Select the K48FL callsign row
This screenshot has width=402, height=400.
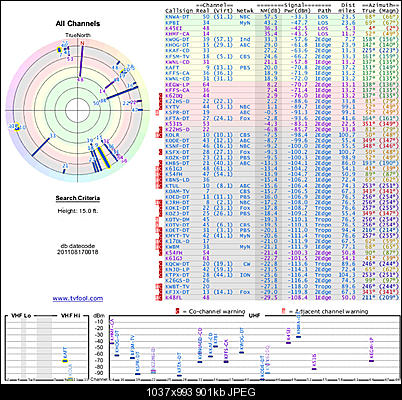click(x=282, y=297)
